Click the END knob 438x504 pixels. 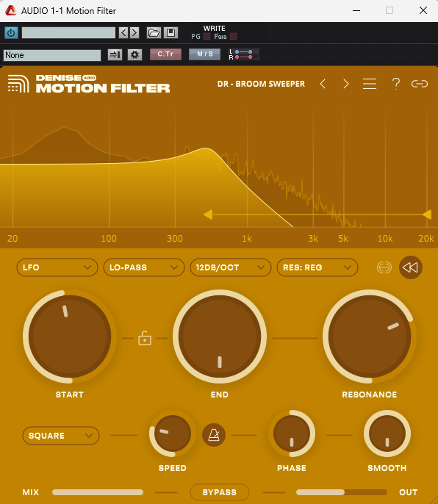[220, 336]
